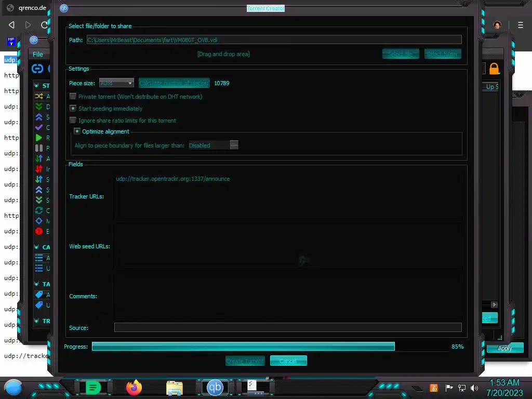Screen dimensions: 532x399
Task: Select the Checking refresh filter icon
Action: [38, 210]
